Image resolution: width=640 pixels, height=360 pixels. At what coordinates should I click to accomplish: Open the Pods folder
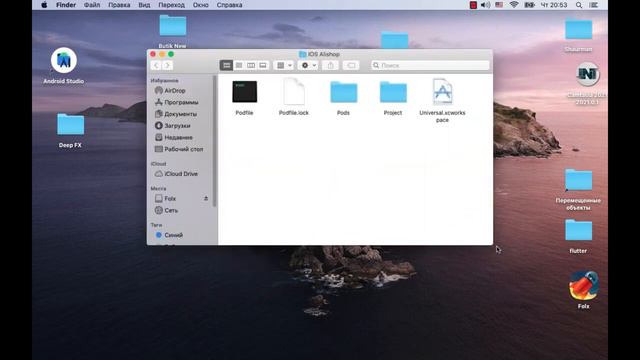coord(343,92)
